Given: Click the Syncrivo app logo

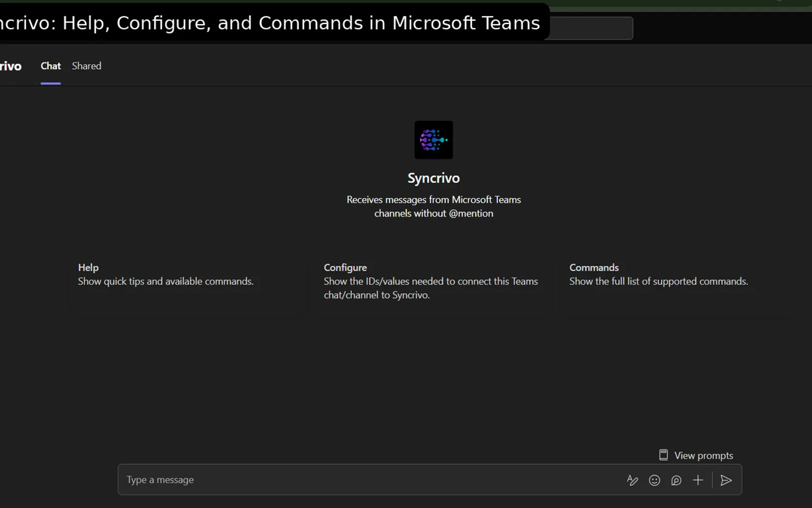Looking at the screenshot, I should (x=434, y=140).
